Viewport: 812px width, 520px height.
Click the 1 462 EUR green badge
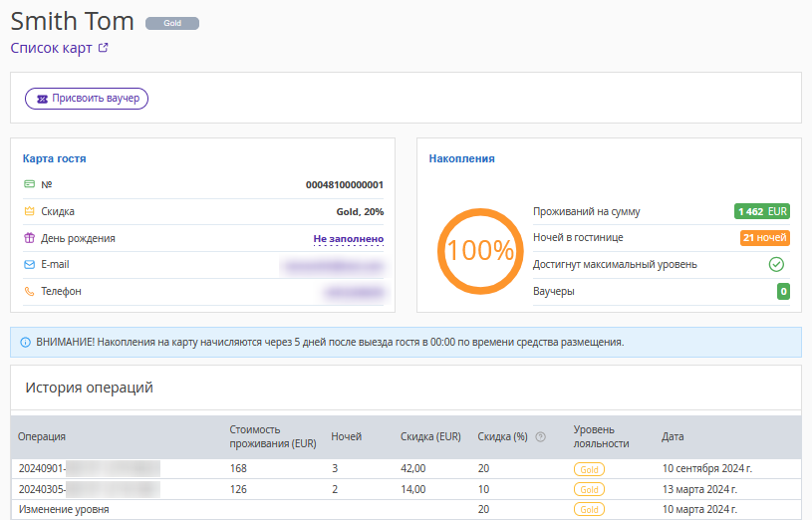click(762, 211)
